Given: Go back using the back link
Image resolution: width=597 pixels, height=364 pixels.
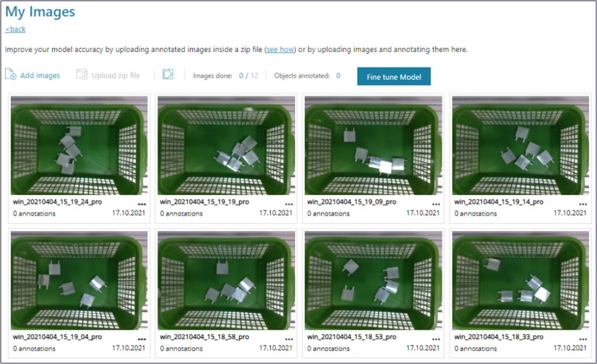Looking at the screenshot, I should pyautogui.click(x=15, y=29).
